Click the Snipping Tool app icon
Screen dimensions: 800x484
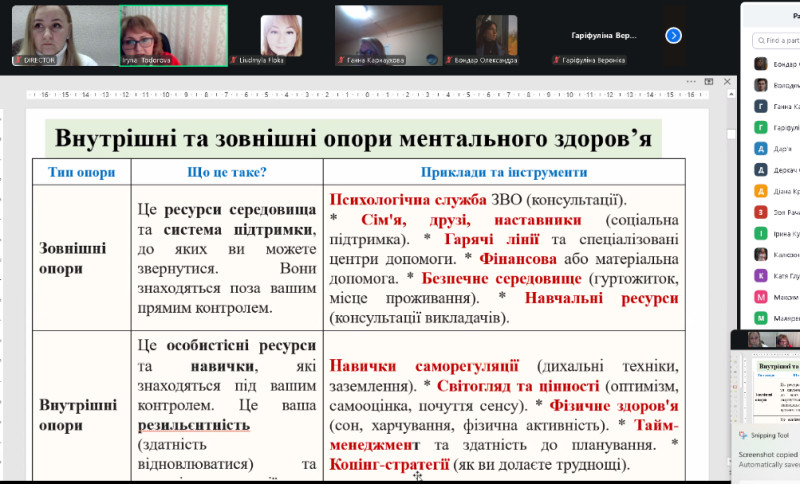(743, 436)
